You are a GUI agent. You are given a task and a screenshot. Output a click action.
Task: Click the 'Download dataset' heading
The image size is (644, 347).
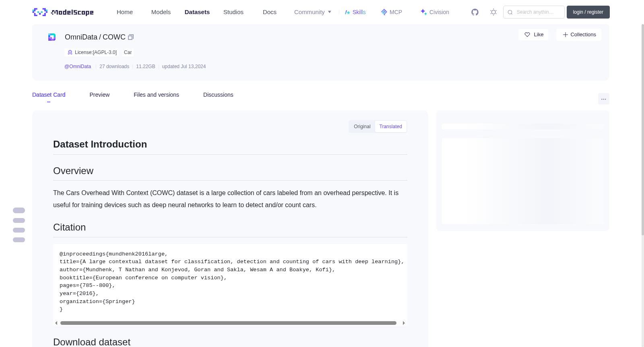click(92, 342)
